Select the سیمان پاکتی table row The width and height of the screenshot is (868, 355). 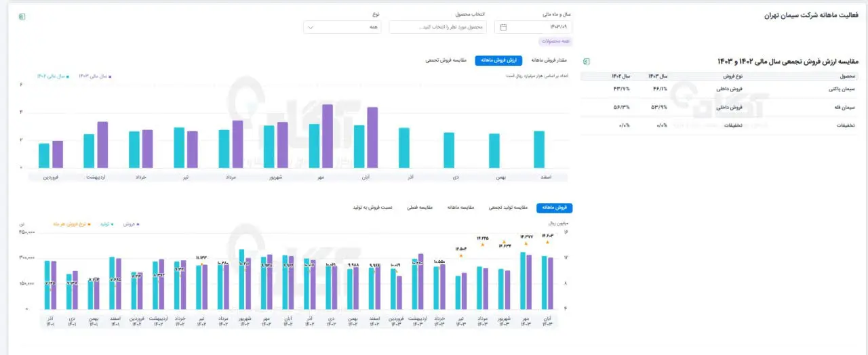[x=719, y=89]
